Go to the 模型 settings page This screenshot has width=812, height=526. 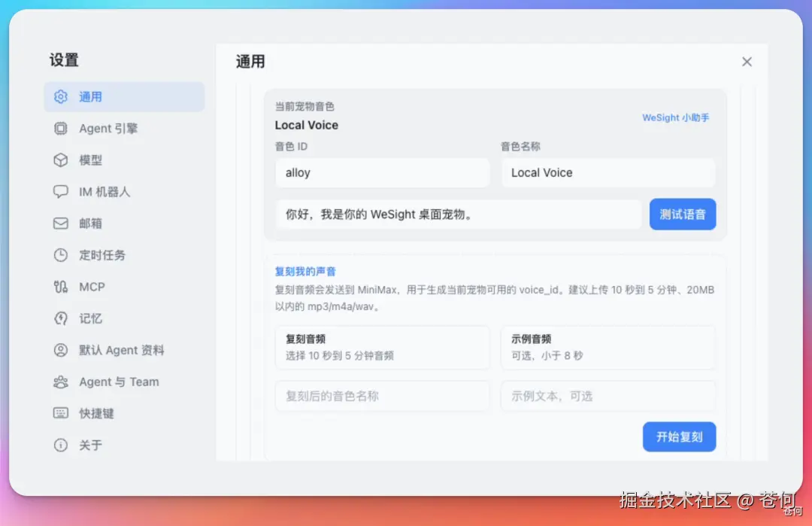point(90,160)
